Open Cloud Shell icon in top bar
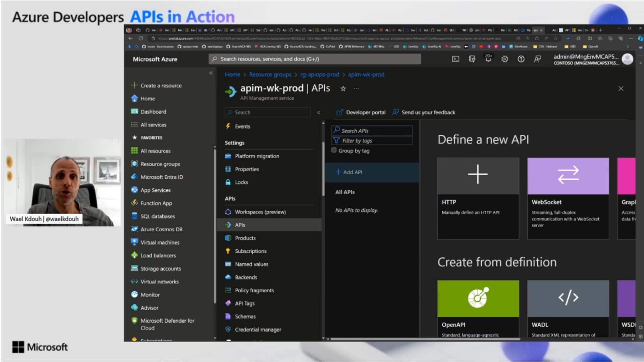The image size is (644, 362). point(455,59)
